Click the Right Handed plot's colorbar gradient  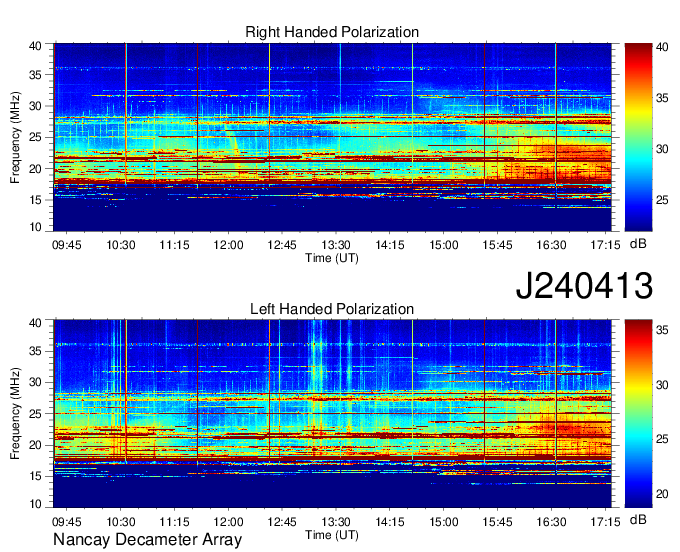pos(638,137)
